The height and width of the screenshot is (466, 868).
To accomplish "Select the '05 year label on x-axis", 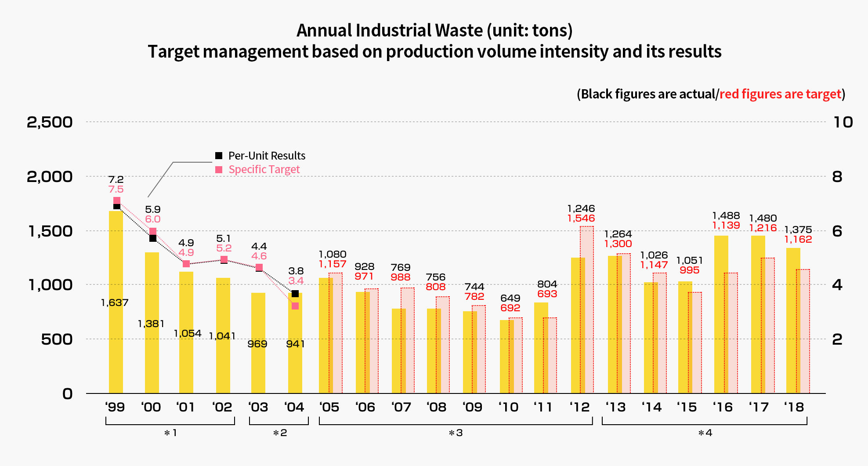I will 329,407.
